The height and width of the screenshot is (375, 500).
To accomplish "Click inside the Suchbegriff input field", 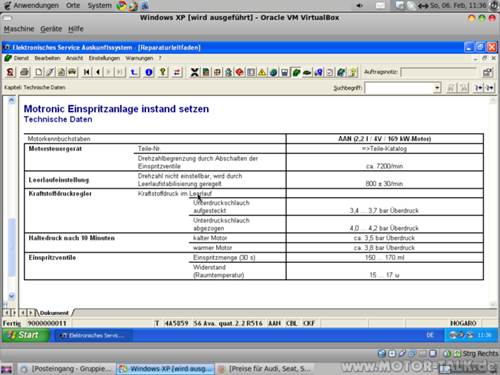I will [x=399, y=88].
